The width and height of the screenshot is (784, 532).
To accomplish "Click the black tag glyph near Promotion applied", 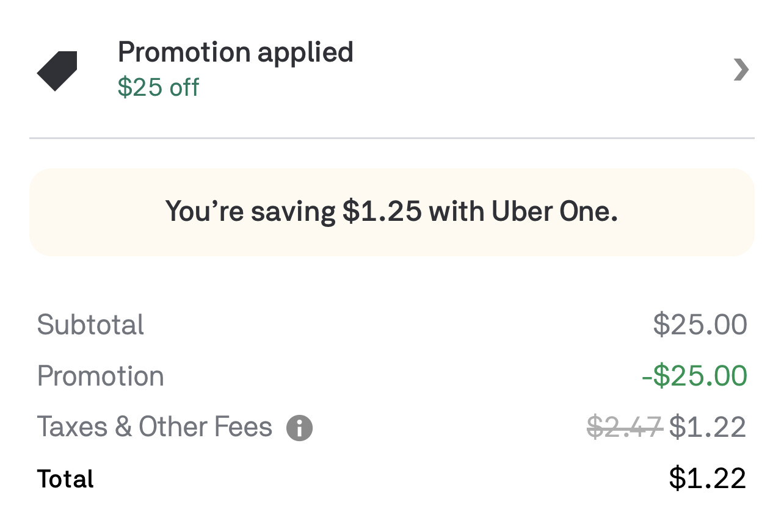I will pyautogui.click(x=57, y=69).
